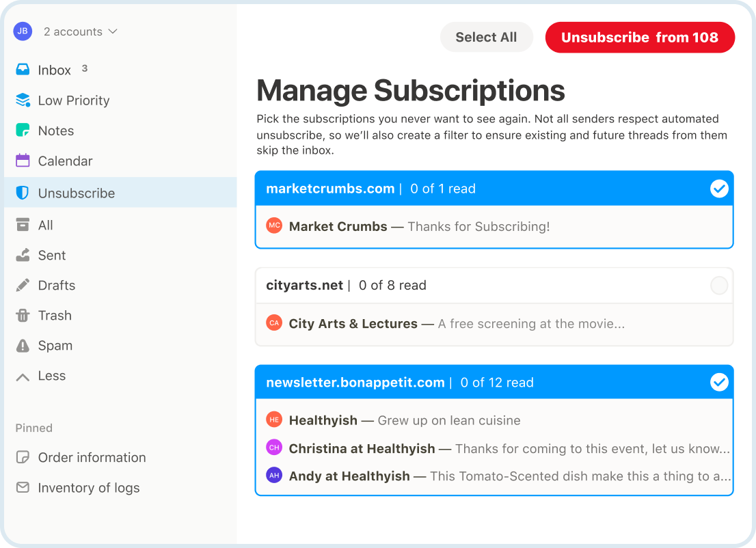Uncheck the marketcrumbs.com subscription checkmark
Viewport: 756px width, 548px height.
(x=719, y=189)
